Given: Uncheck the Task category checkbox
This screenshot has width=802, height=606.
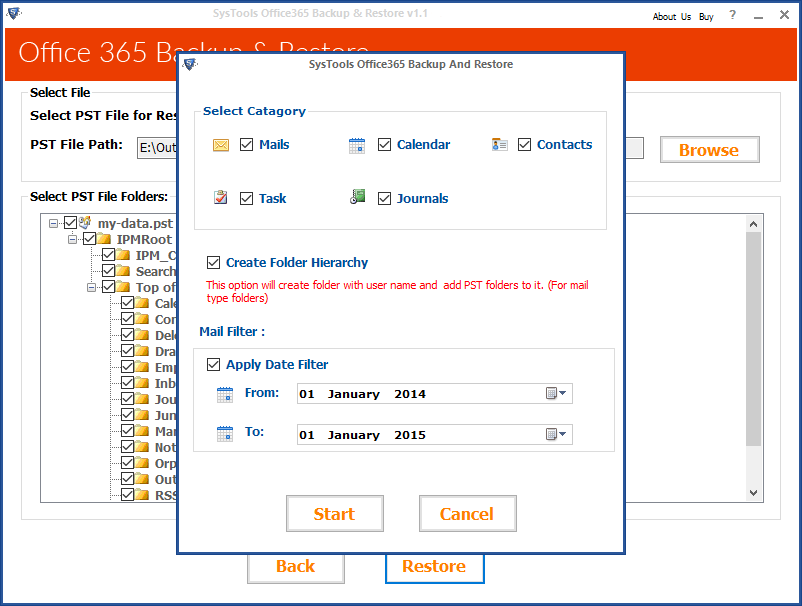Looking at the screenshot, I should [247, 198].
